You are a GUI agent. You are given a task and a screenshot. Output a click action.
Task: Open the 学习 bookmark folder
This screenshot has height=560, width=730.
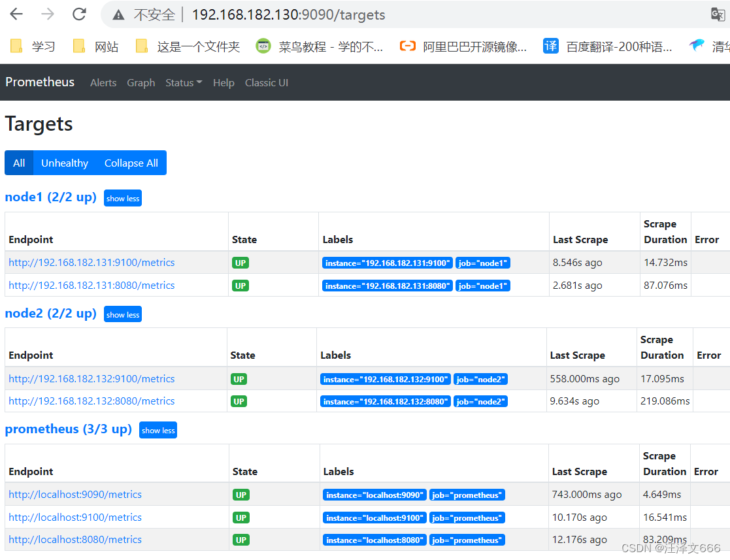click(x=33, y=46)
